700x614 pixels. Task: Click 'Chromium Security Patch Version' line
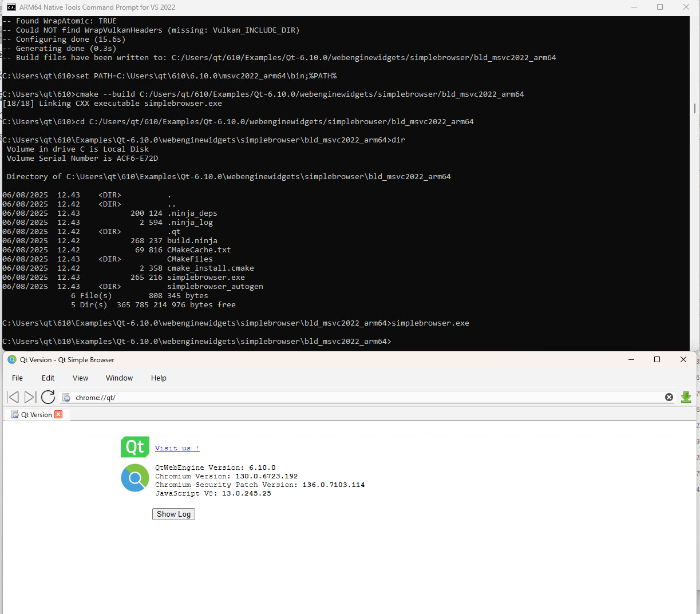[260, 485]
